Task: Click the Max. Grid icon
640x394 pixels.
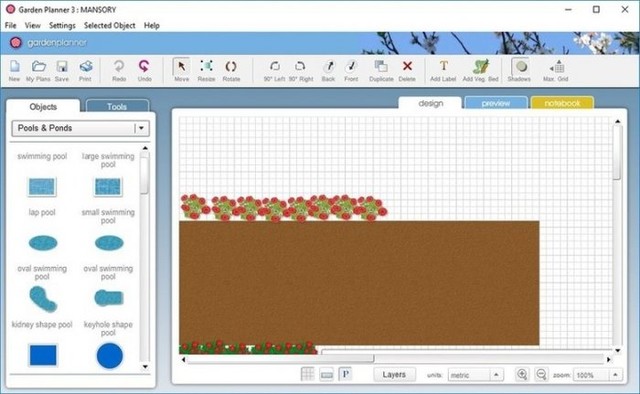Action: point(556,70)
